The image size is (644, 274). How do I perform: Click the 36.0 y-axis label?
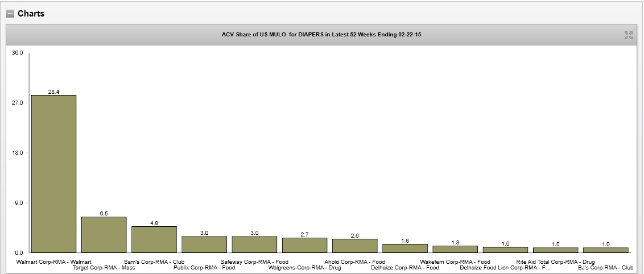(17, 53)
